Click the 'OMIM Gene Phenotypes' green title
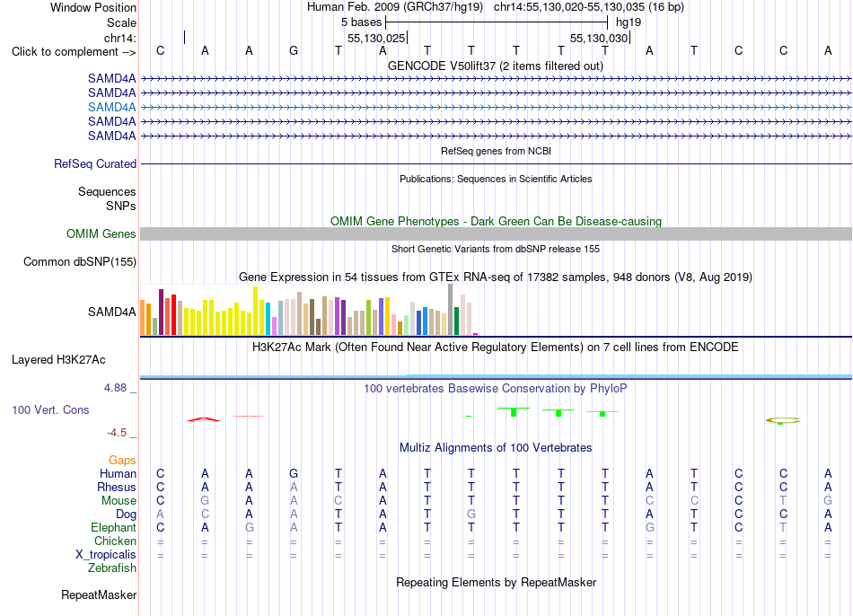853x616 pixels. [496, 222]
